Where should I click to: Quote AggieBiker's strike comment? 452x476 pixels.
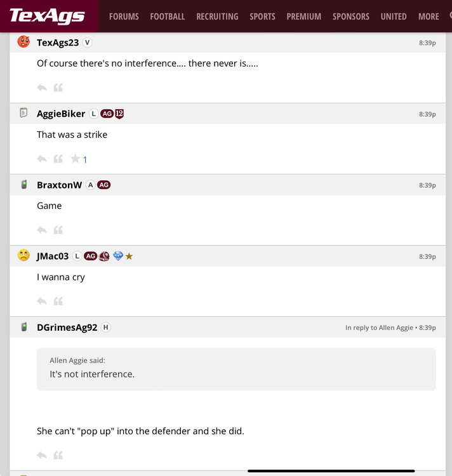[58, 159]
